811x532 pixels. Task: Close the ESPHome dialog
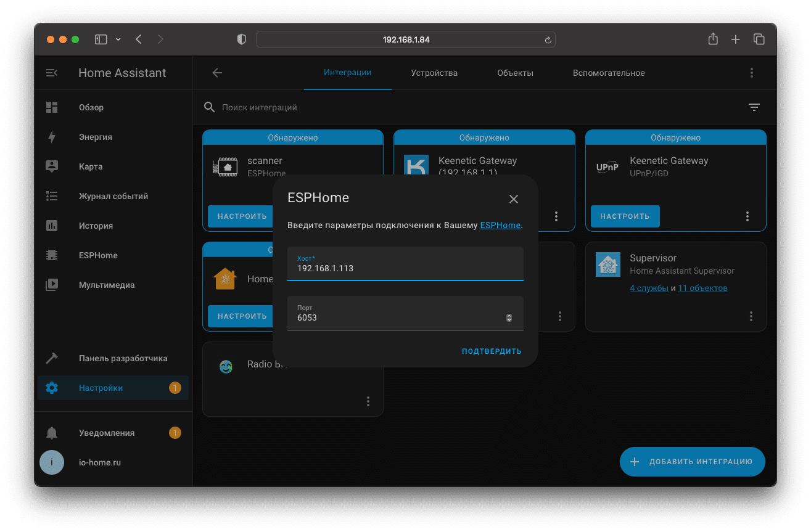point(514,199)
